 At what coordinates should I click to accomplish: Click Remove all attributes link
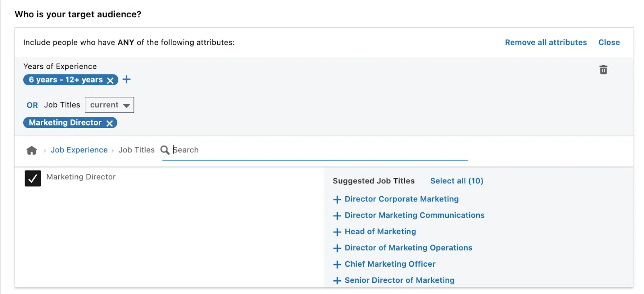(545, 42)
